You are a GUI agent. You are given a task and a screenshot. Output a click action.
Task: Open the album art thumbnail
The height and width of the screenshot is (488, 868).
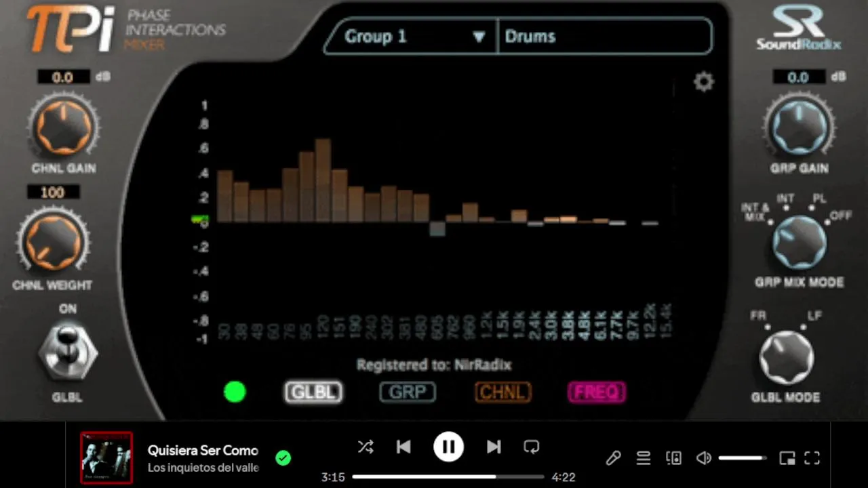click(106, 457)
